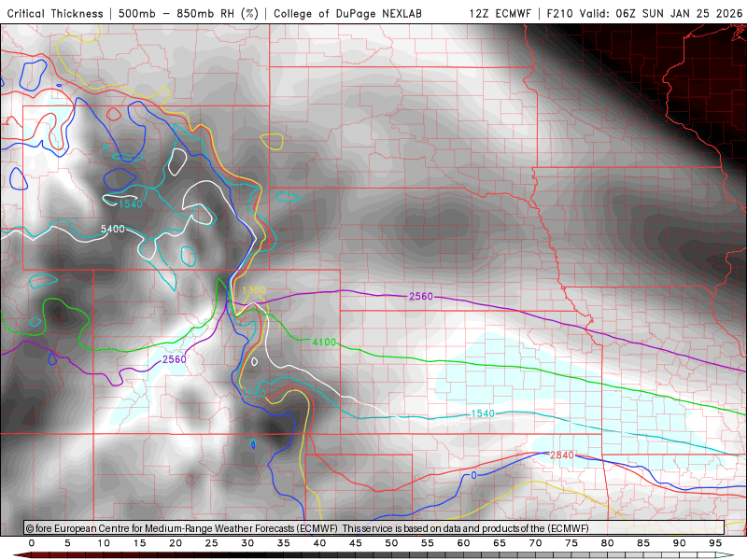The height and width of the screenshot is (560, 747).
Task: Click the colorbar scale value "80"
Action: (x=607, y=543)
